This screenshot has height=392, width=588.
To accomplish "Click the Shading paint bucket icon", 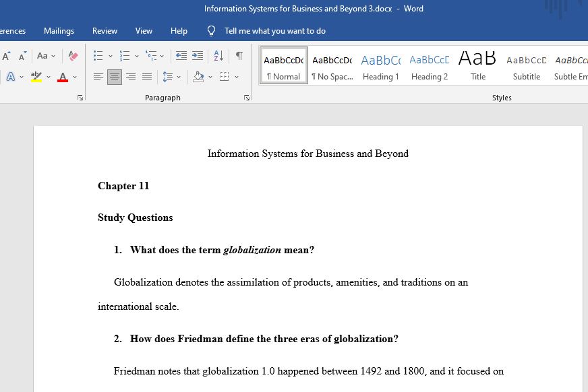I will pos(198,77).
